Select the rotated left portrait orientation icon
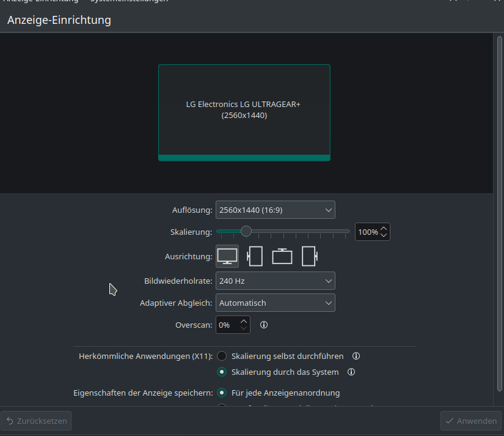Viewport: 504px width, 436px height. click(x=255, y=256)
